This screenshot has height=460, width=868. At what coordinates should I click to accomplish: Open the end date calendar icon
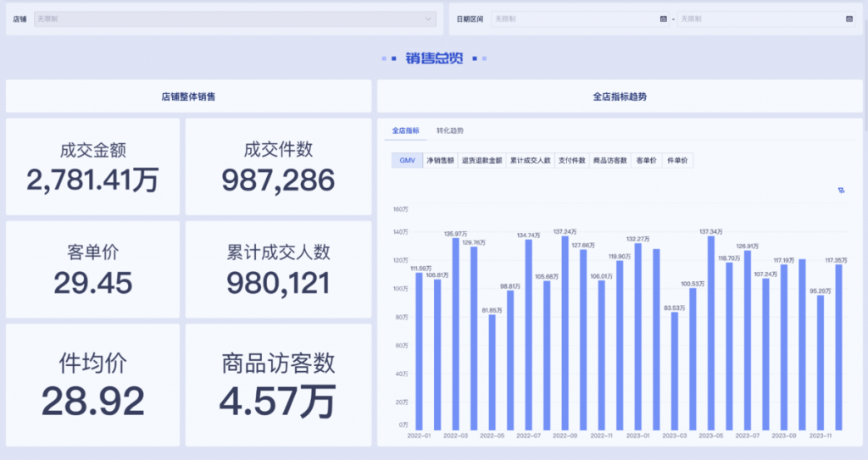click(849, 19)
